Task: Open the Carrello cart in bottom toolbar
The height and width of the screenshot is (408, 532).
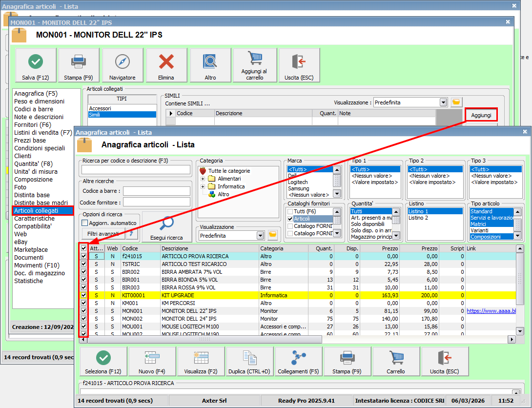Action: click(x=396, y=358)
